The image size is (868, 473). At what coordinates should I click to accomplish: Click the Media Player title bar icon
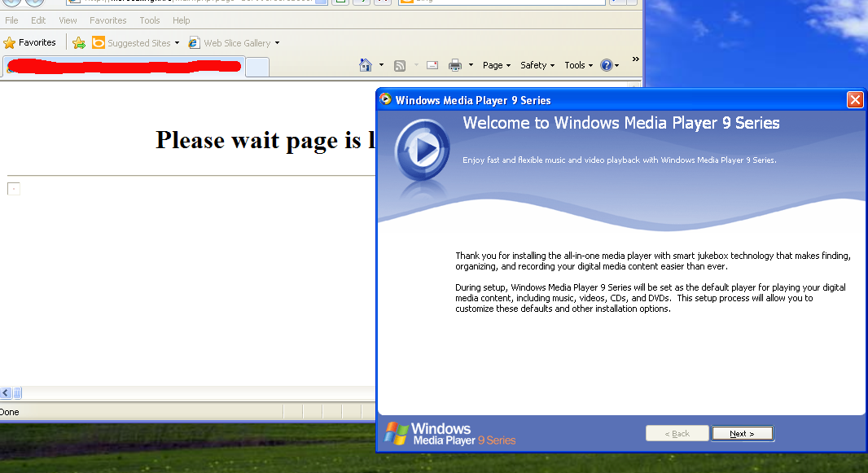[385, 99]
